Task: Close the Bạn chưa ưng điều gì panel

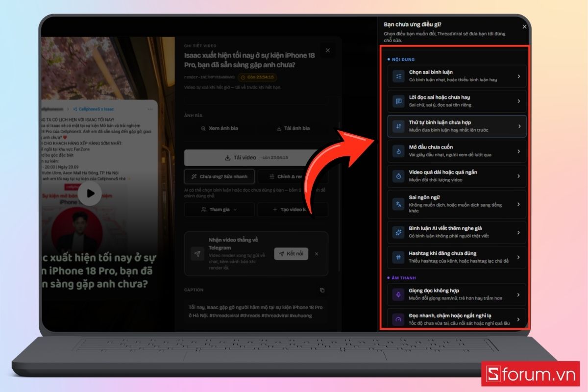Action: pos(524,27)
